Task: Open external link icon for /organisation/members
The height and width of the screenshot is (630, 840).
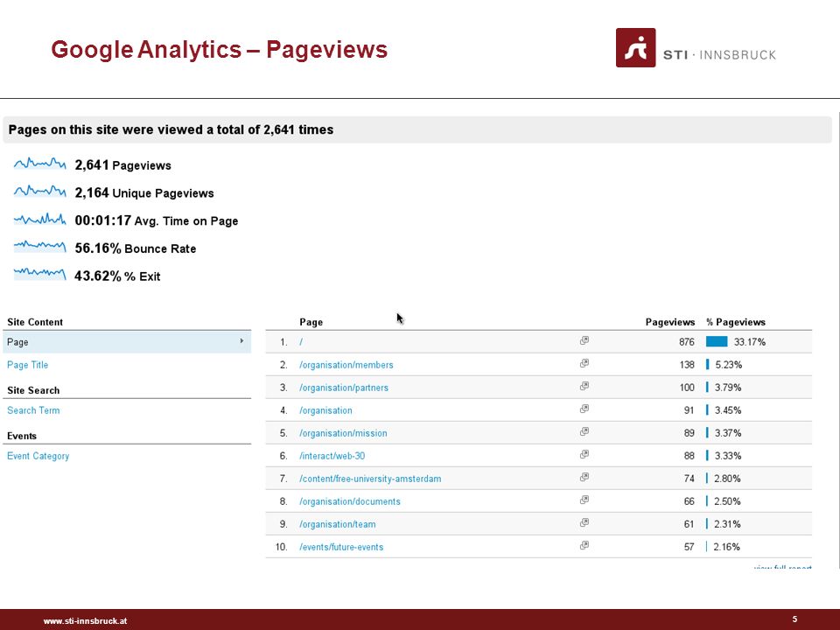Action: click(584, 363)
